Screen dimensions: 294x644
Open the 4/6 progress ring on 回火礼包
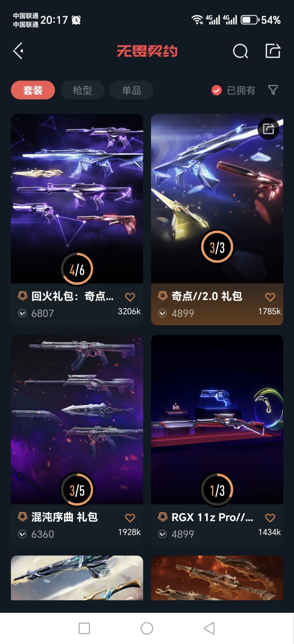77,269
